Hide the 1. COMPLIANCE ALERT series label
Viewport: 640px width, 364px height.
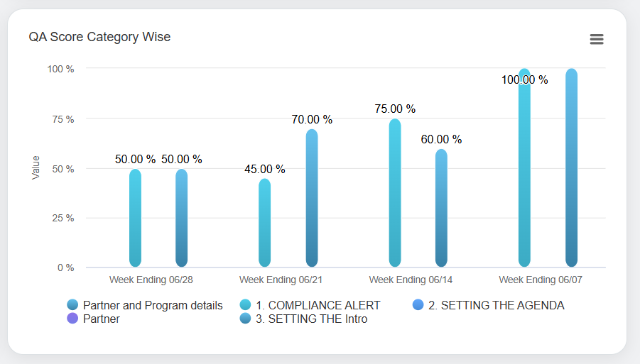tap(318, 305)
